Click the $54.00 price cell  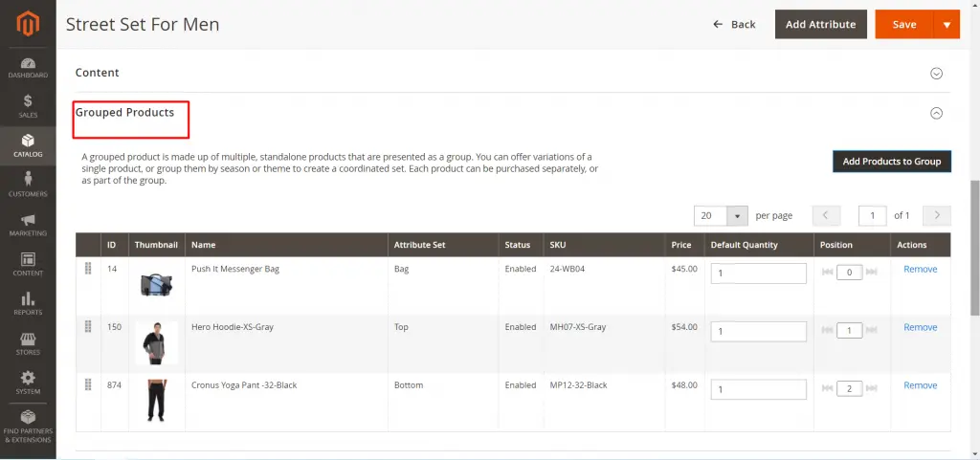coord(684,327)
